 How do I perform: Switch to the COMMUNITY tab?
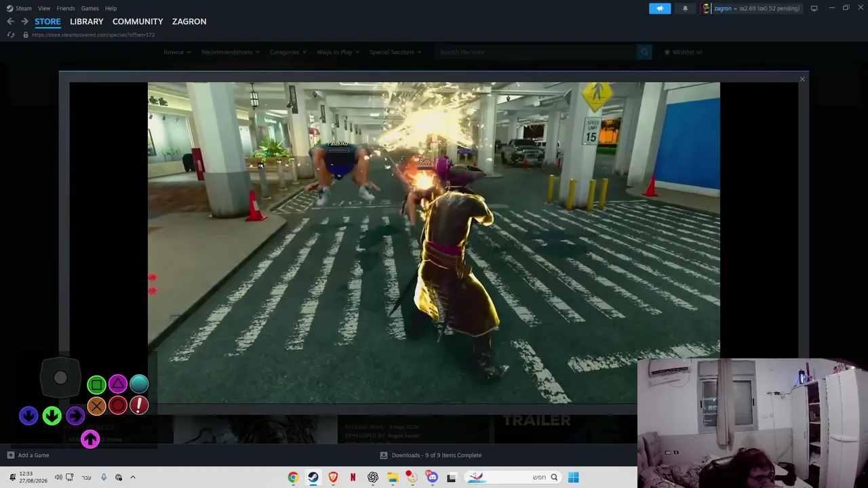pyautogui.click(x=138, y=22)
